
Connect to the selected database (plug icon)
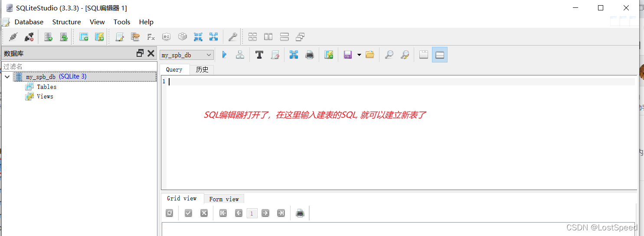(x=13, y=37)
